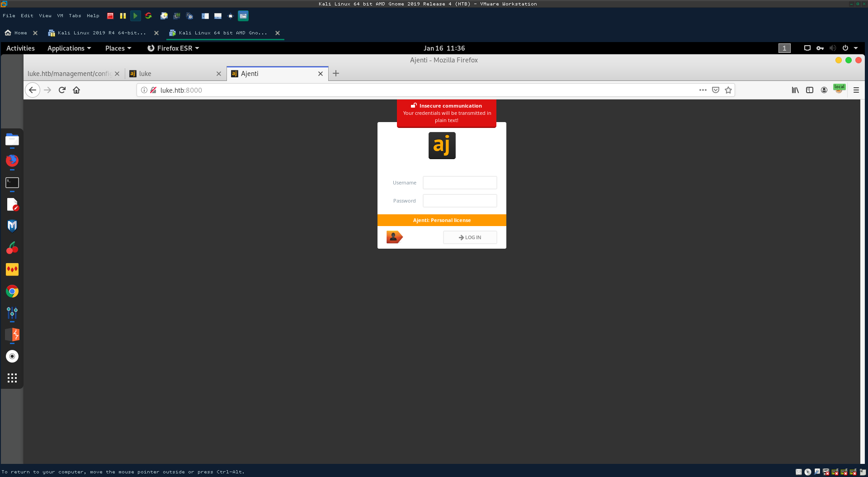Open the VMware File menu
Viewport: 868px width, 477px height.
tap(9, 16)
